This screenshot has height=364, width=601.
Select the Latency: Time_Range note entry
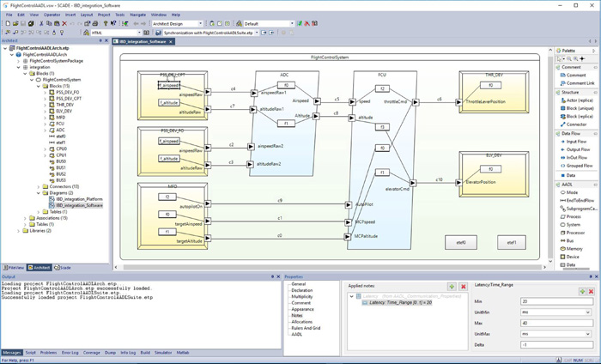click(397, 303)
